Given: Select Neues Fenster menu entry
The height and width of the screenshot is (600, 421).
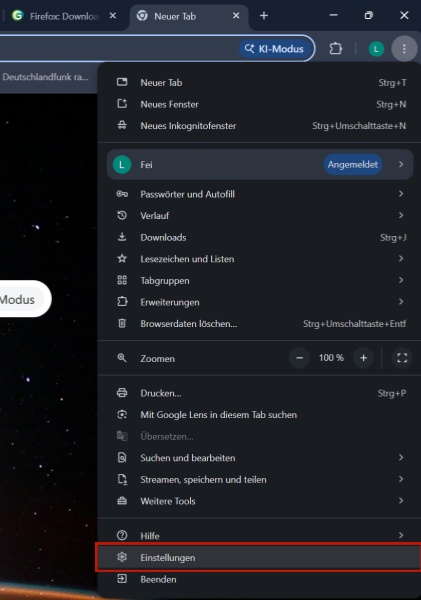Looking at the screenshot, I should [x=259, y=104].
